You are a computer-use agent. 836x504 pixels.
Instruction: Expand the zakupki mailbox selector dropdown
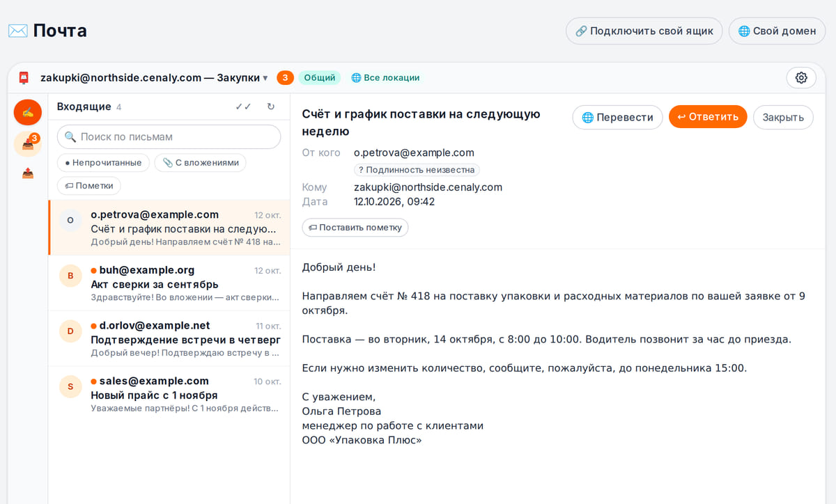click(x=154, y=78)
